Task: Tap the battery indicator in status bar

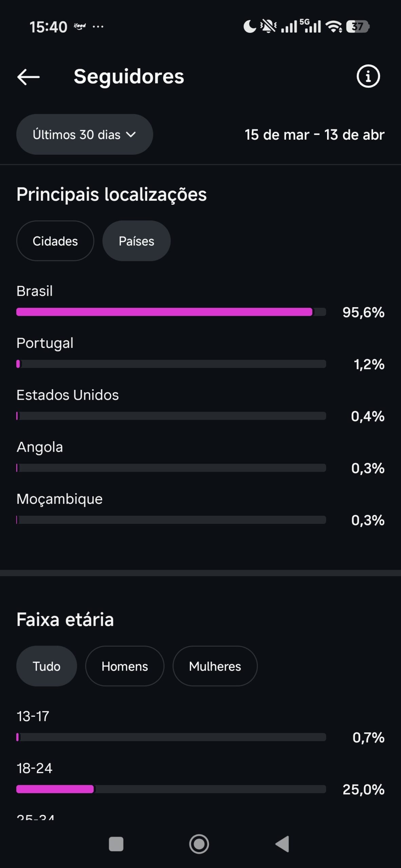Action: [358, 26]
